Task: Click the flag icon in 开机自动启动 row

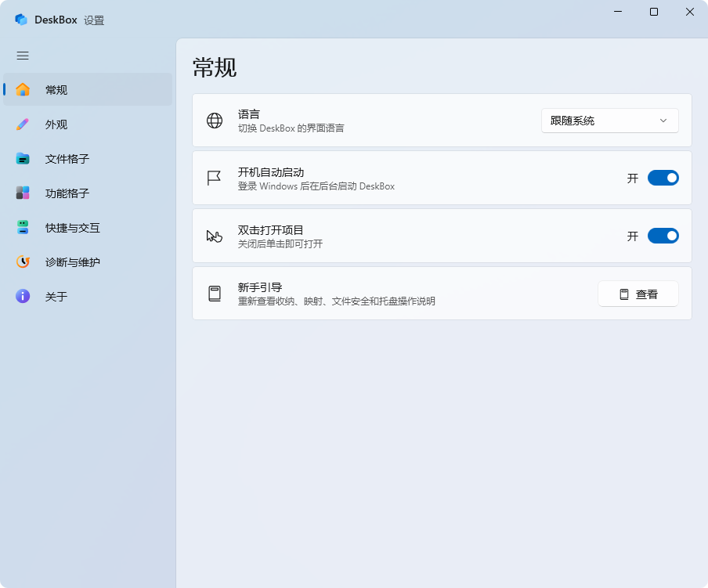Action: point(214,178)
